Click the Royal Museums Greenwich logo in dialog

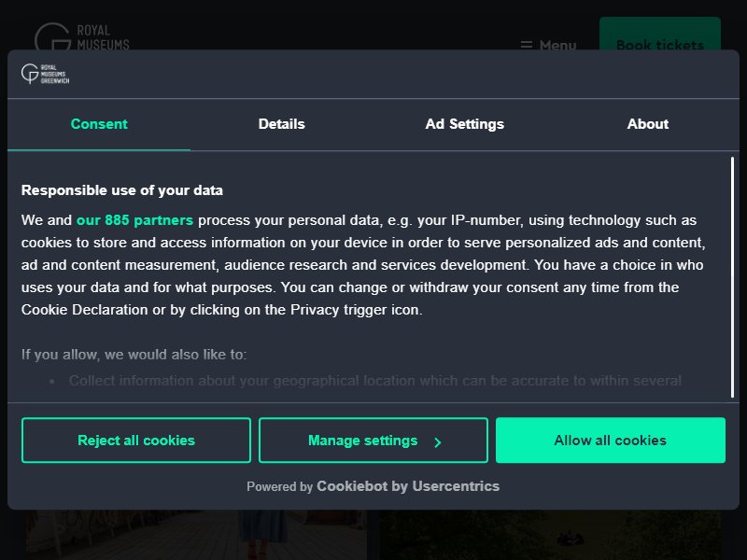pos(45,74)
